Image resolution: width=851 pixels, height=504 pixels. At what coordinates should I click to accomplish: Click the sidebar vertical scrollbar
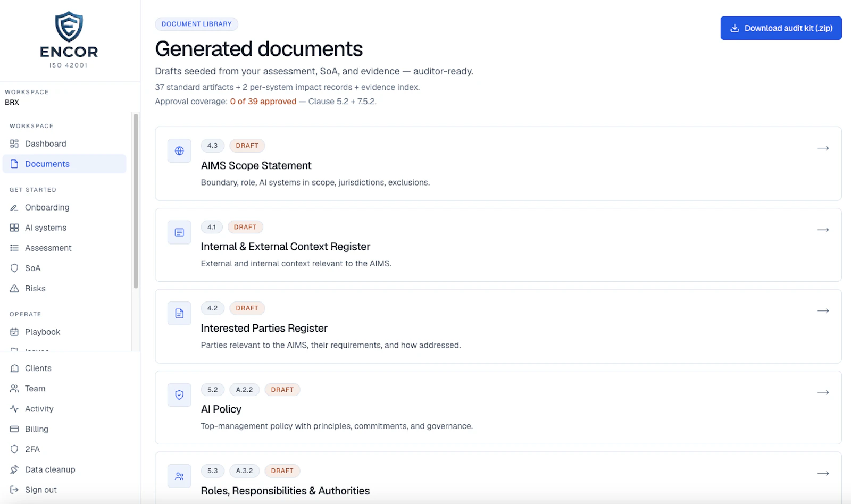tap(136, 201)
